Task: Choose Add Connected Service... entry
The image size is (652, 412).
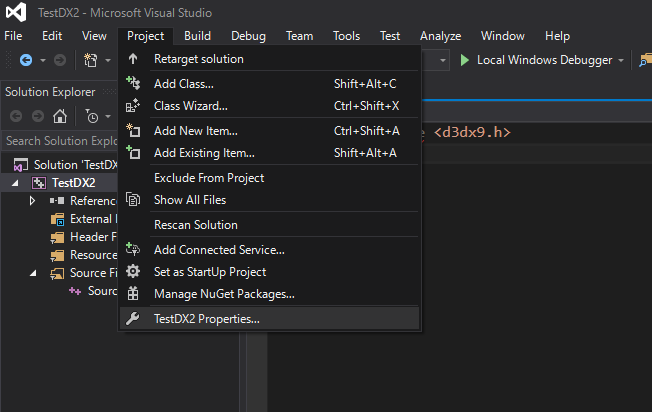Action: [x=269, y=249]
